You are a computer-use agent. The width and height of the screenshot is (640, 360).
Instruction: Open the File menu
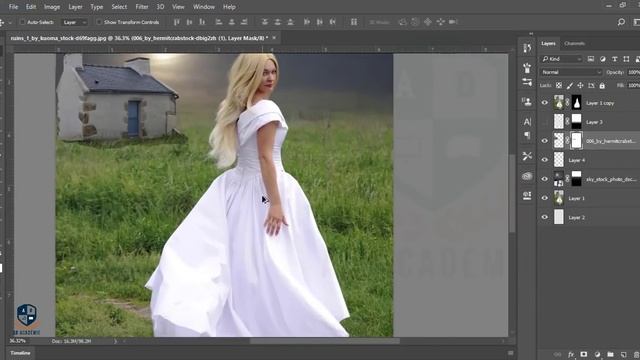coord(13,7)
